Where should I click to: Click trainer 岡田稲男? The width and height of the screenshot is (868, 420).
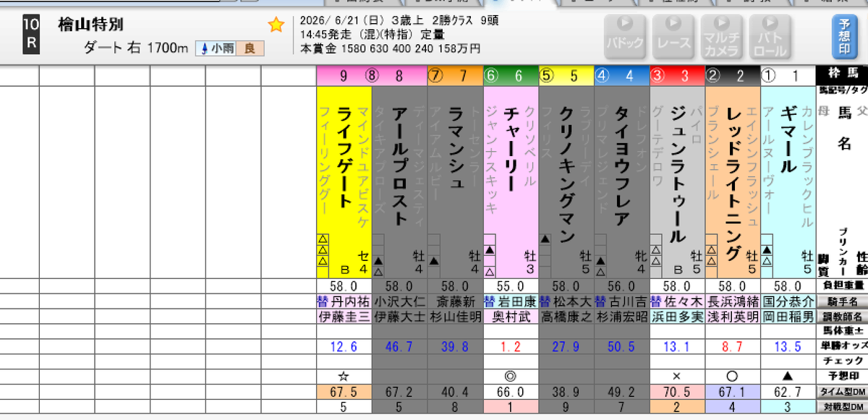pyautogui.click(x=788, y=317)
